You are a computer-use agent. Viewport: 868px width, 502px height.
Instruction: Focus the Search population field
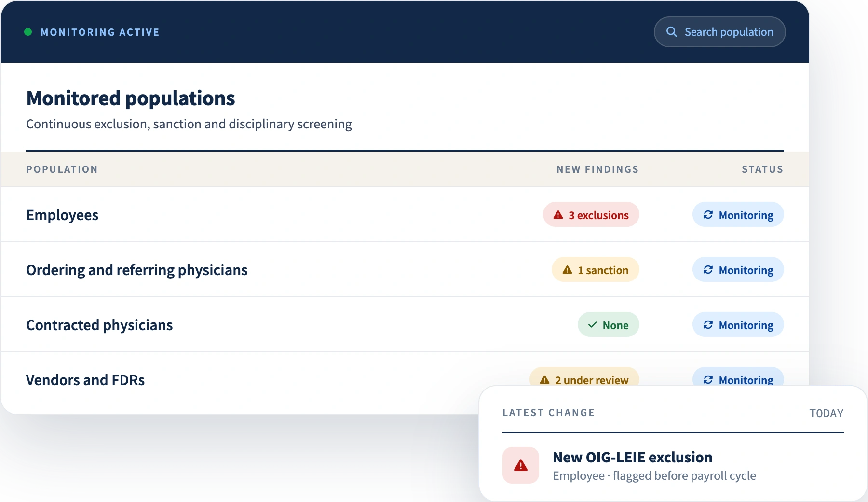click(x=719, y=32)
